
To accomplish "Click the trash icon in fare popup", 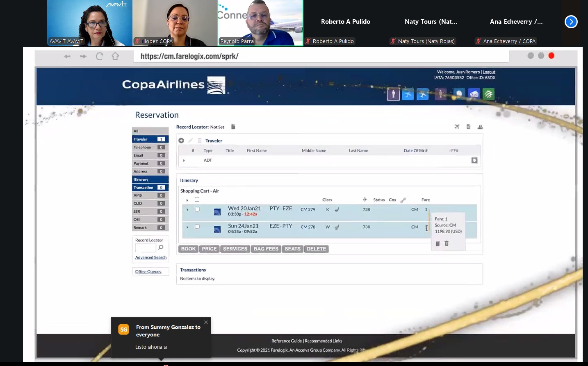I will (447, 243).
